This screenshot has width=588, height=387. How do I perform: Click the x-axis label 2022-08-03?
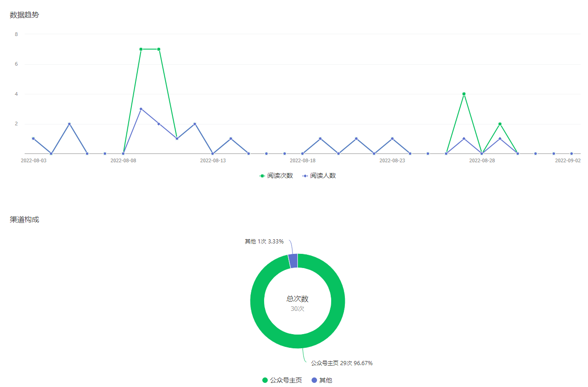(33, 160)
